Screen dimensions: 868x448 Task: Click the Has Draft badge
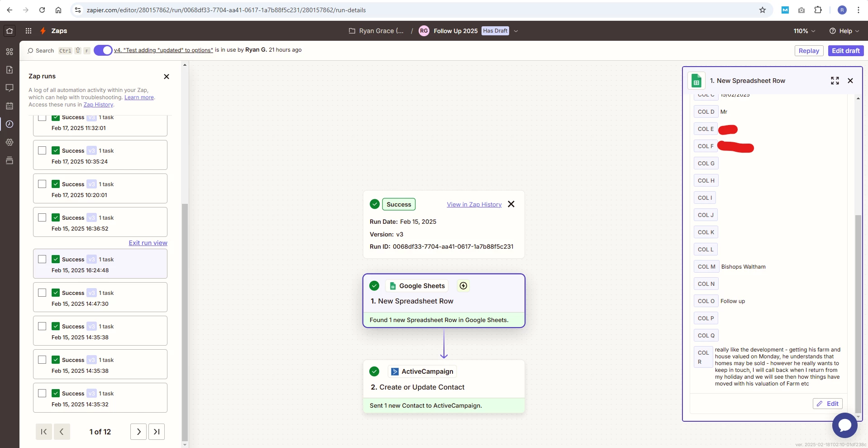pos(495,31)
